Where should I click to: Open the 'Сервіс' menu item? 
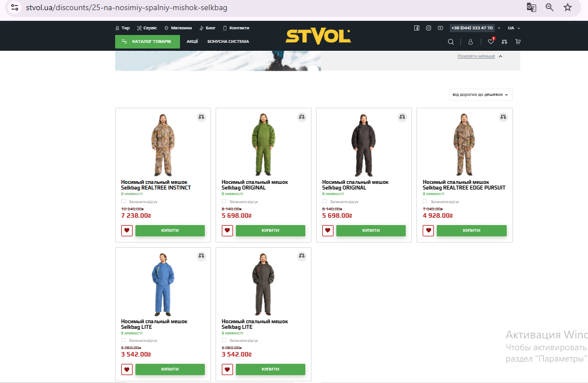(147, 28)
